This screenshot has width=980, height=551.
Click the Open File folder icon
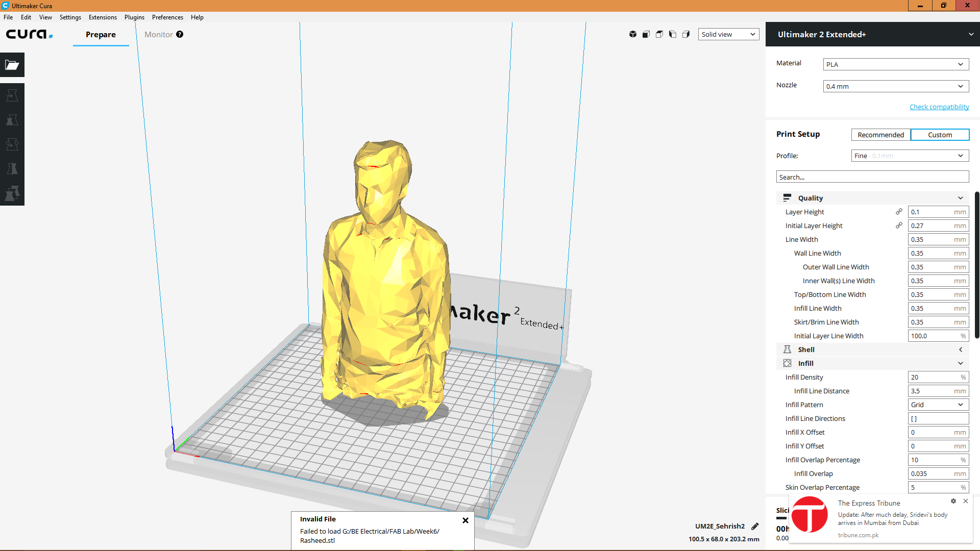click(12, 65)
